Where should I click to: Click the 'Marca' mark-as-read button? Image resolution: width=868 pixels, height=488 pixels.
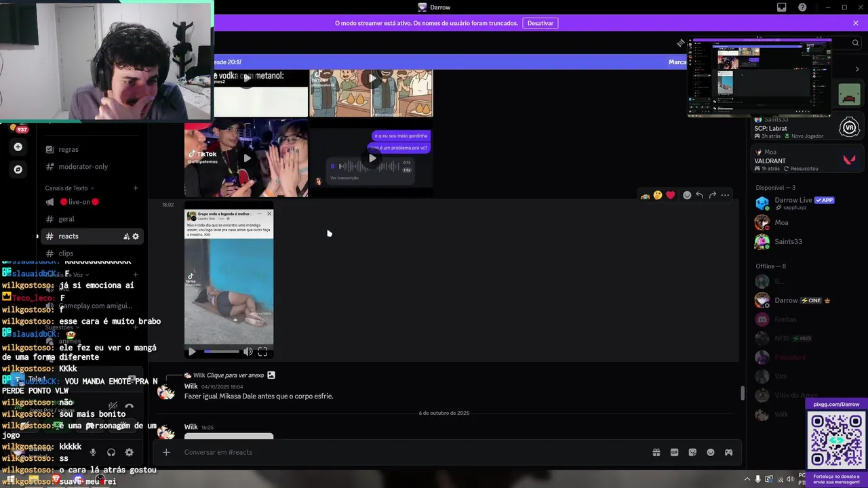(x=677, y=62)
